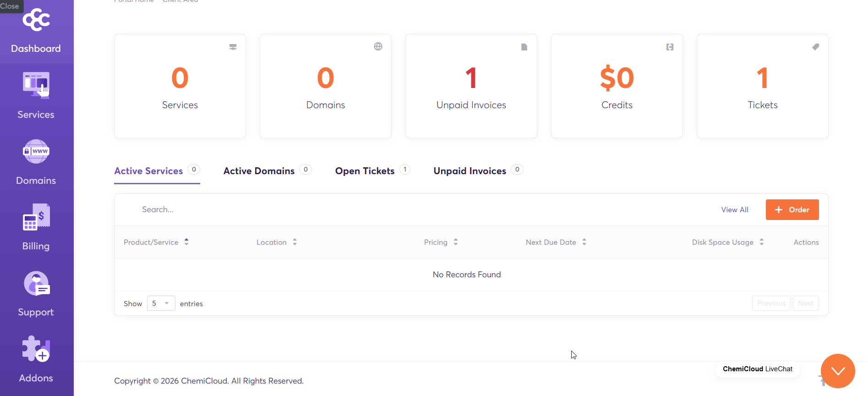Screen dimensions: 868x396
Task: Click the Dashboard label in sidebar
Action: point(36,49)
